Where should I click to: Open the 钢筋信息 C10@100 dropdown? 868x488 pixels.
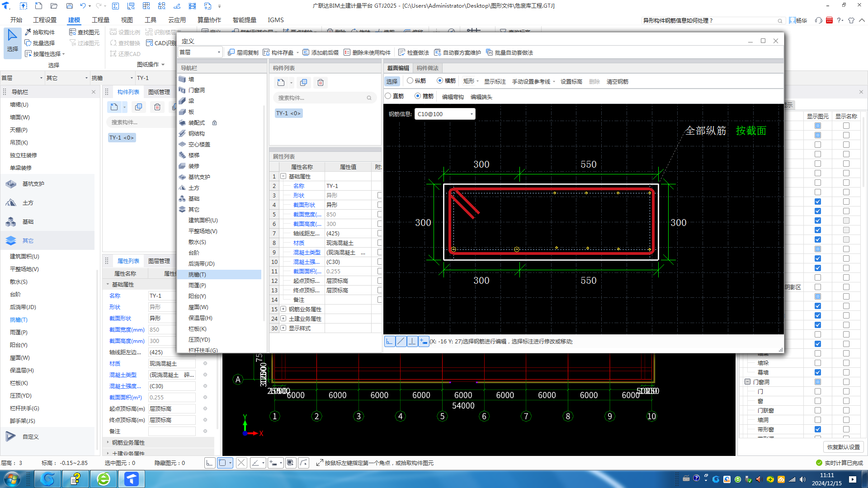[x=445, y=114]
